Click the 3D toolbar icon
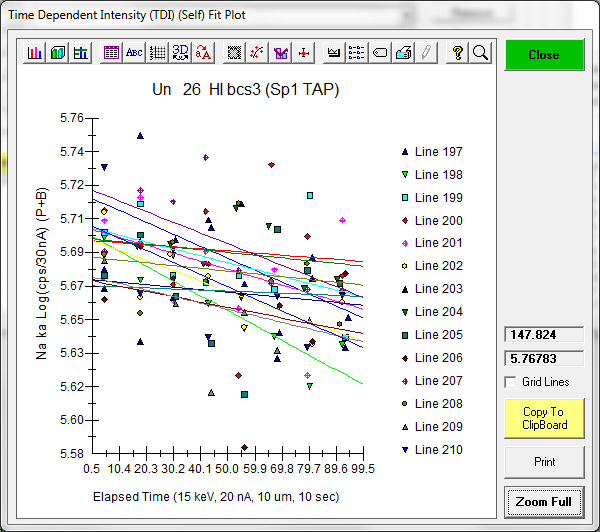This screenshot has width=600, height=532. tap(181, 53)
